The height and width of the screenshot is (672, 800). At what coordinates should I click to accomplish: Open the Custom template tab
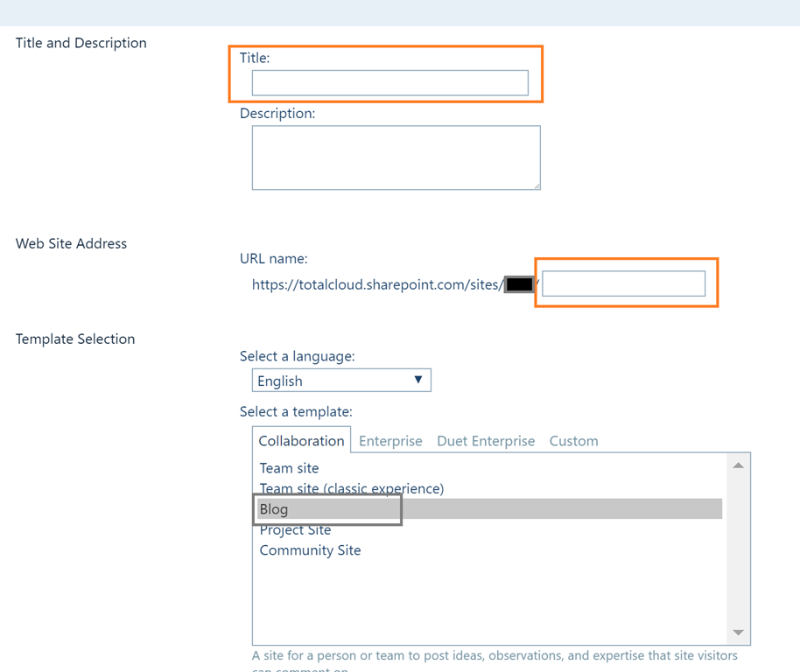[x=573, y=441]
